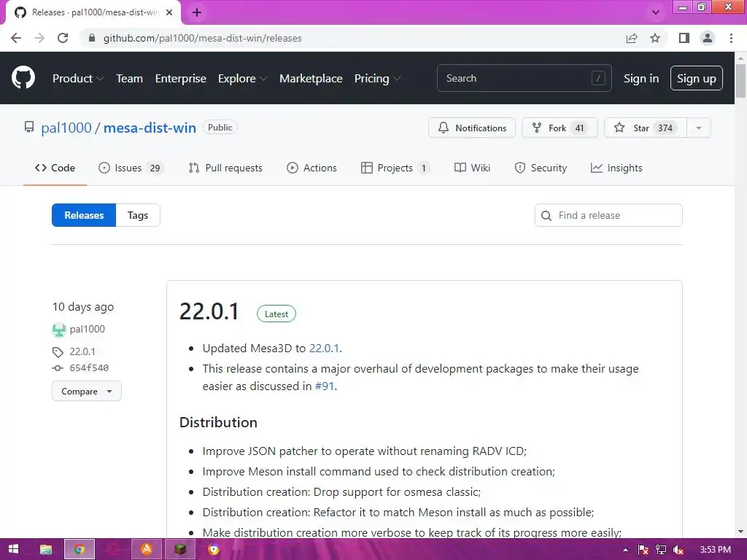The width and height of the screenshot is (747, 560).
Task: Click the page vertical scrollbar thumb
Action: 740,80
